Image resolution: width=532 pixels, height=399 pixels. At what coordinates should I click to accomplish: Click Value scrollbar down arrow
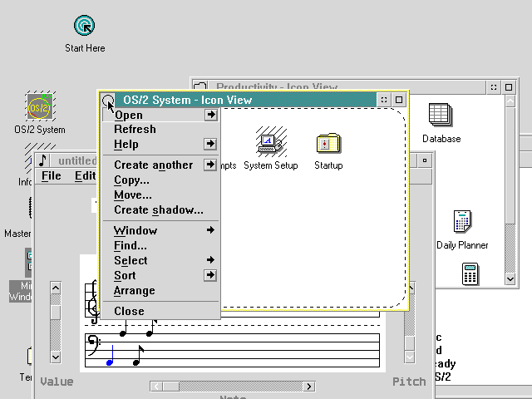[56, 357]
